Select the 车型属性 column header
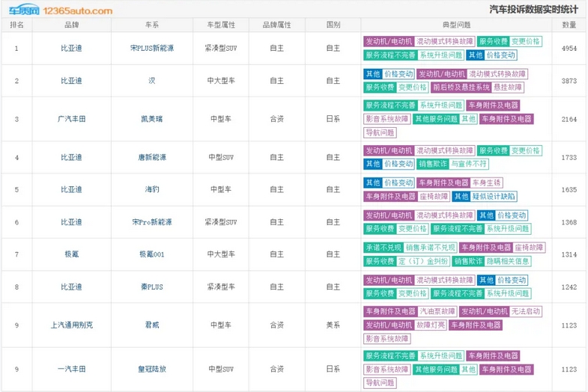Screen dimensions: 588x392 pos(221,25)
